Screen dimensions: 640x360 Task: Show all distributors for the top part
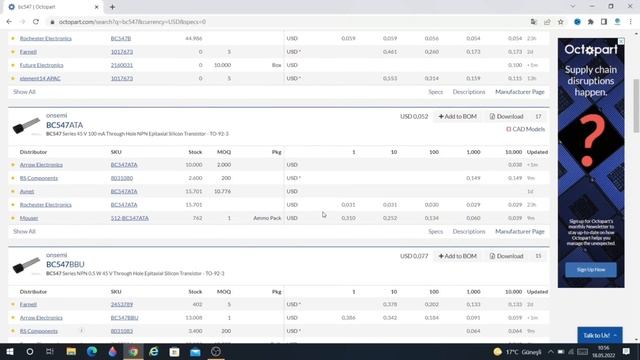[24, 92]
